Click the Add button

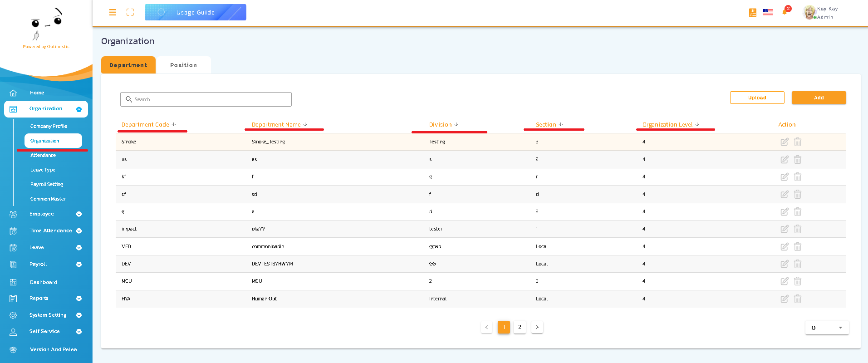coord(819,98)
